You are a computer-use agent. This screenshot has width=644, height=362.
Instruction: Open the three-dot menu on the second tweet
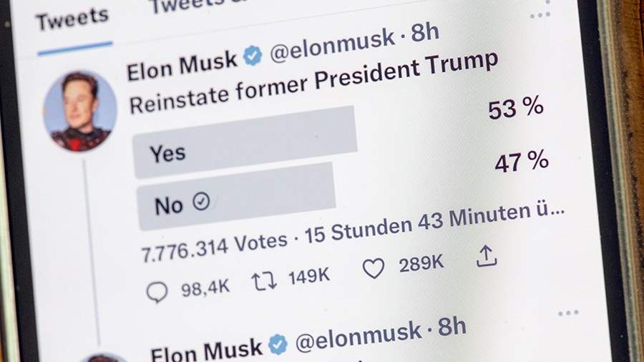click(568, 313)
